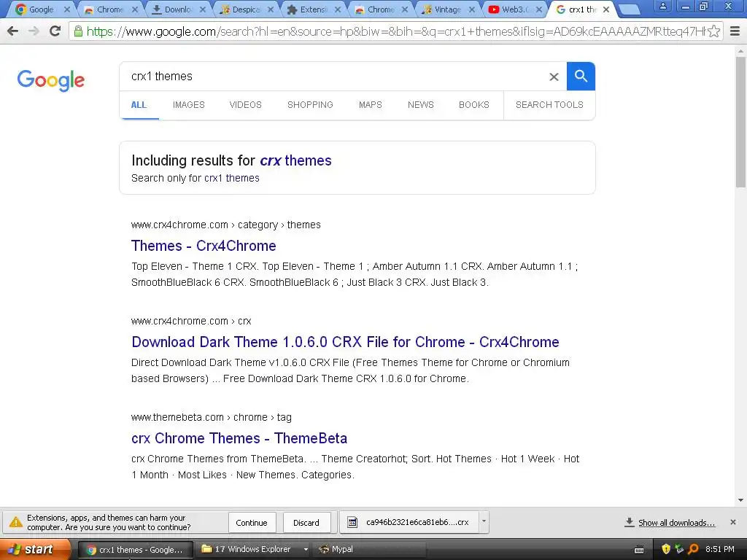
Task: Click the crx themes corrected query link
Action: (295, 160)
